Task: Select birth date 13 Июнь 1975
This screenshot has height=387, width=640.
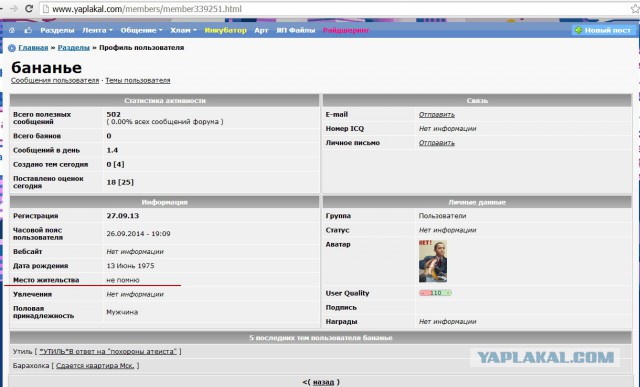Action: tap(130, 266)
